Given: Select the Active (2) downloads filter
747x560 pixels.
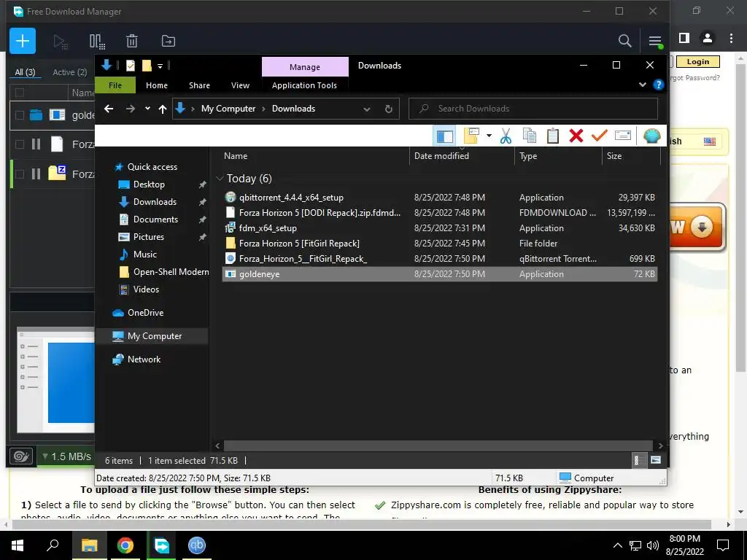Looking at the screenshot, I should [70, 72].
